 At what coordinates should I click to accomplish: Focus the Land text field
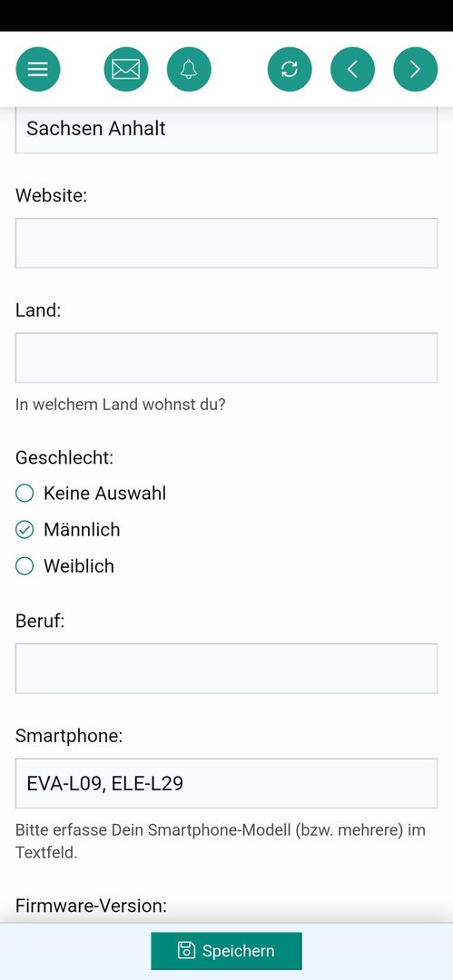pyautogui.click(x=227, y=358)
